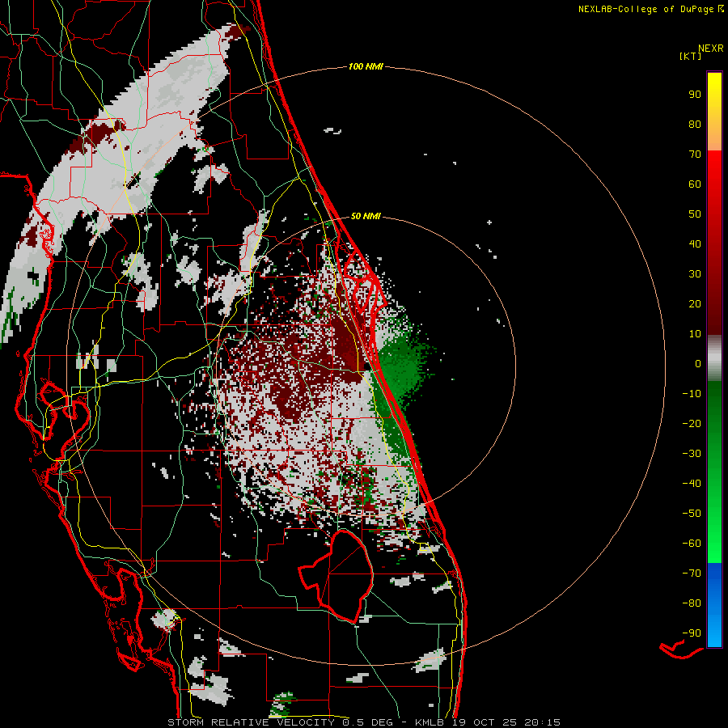Click the 80 value on the velocity scale
728x728 pixels.
[x=695, y=125]
